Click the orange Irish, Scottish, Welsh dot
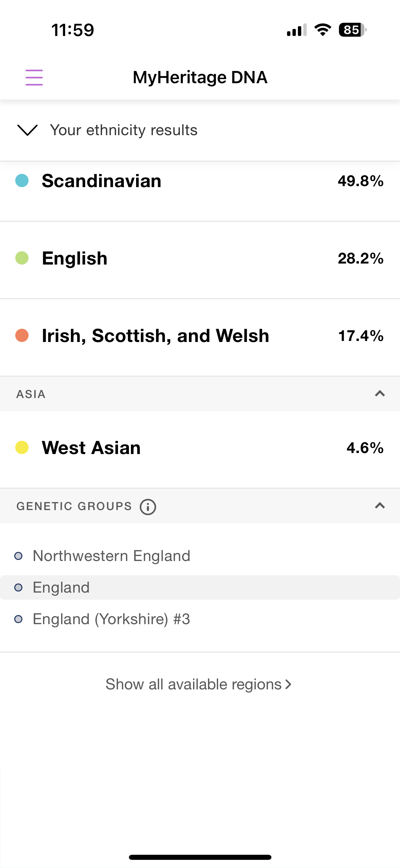This screenshot has width=400, height=868. (x=22, y=336)
